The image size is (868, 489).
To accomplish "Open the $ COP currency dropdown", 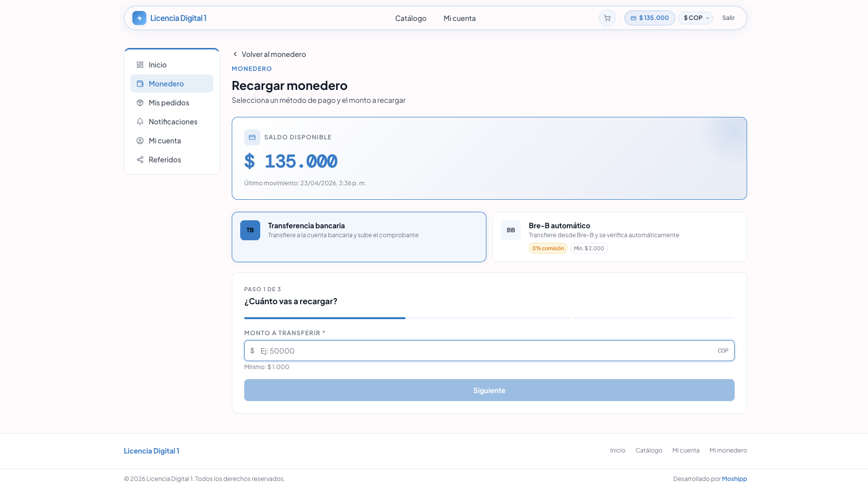I will [696, 18].
